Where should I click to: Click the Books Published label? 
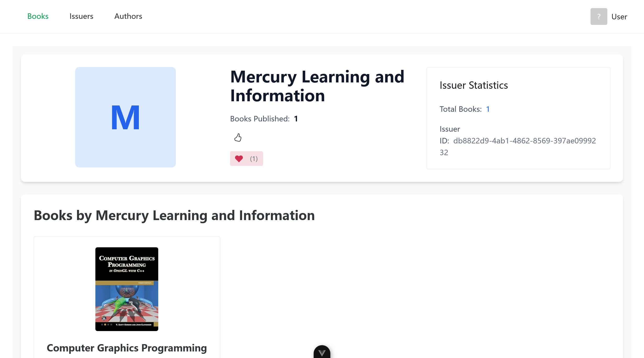pyautogui.click(x=260, y=119)
